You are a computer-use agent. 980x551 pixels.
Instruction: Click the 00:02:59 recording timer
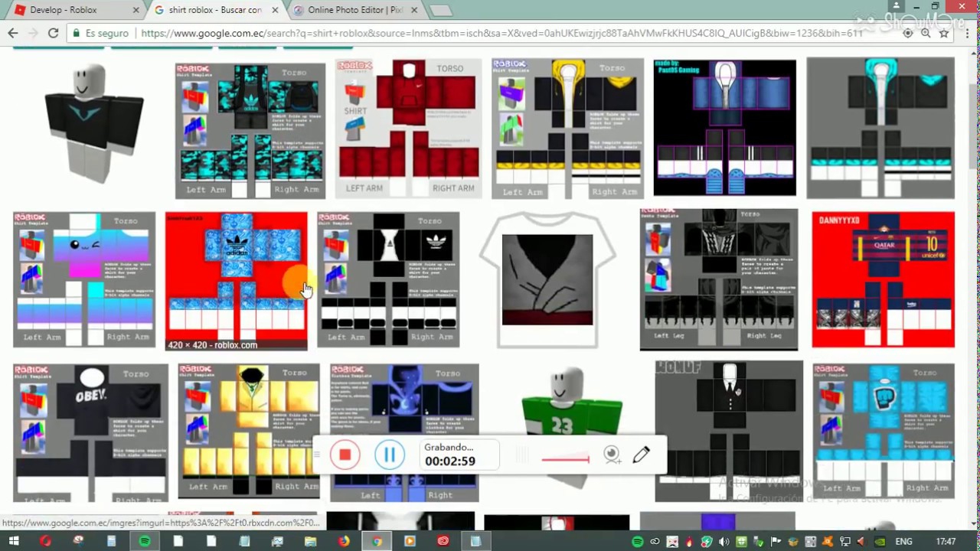[x=450, y=461]
